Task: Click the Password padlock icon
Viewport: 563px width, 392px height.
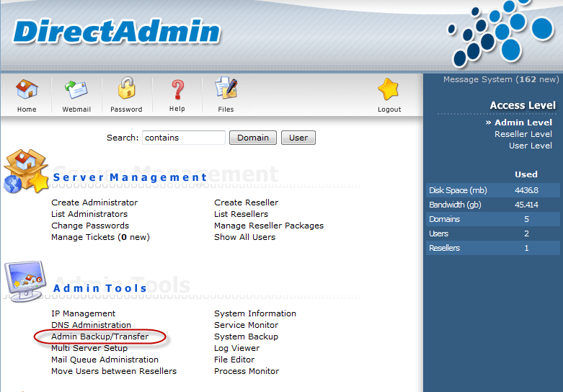Action: pos(126,90)
